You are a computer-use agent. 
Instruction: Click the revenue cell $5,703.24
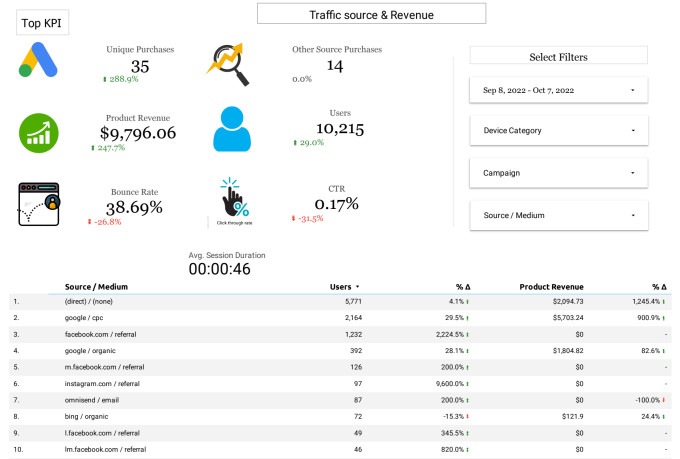[568, 318]
